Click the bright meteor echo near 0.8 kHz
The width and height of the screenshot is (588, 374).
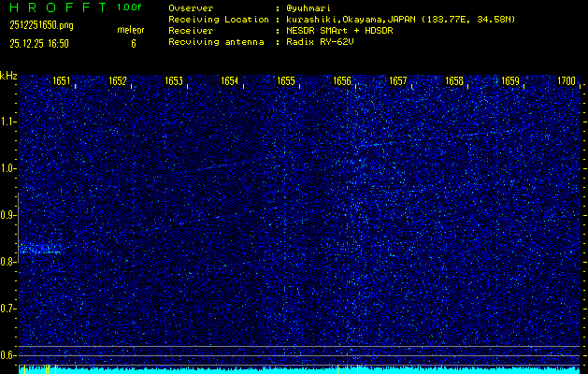coord(37,249)
